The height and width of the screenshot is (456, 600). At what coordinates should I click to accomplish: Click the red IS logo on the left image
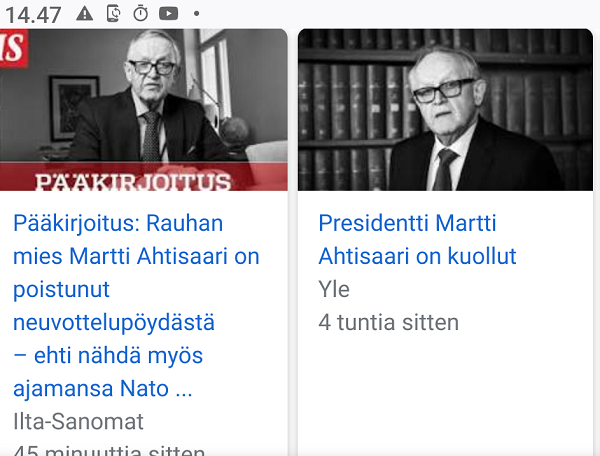pos(12,48)
